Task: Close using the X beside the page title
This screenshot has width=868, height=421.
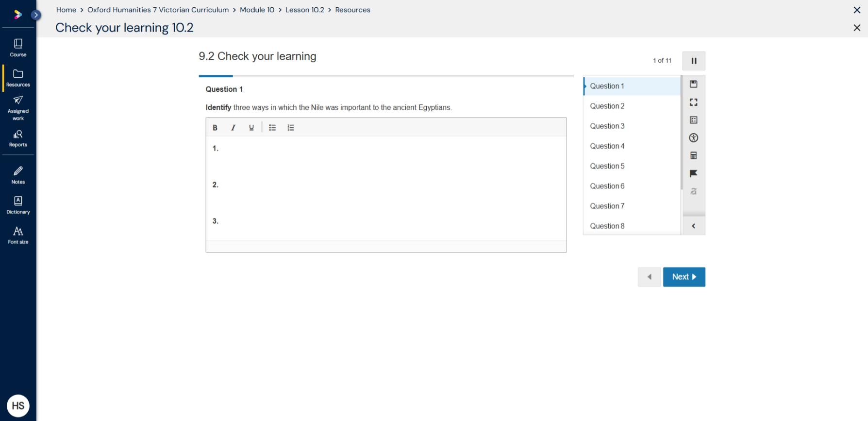Action: click(x=857, y=28)
